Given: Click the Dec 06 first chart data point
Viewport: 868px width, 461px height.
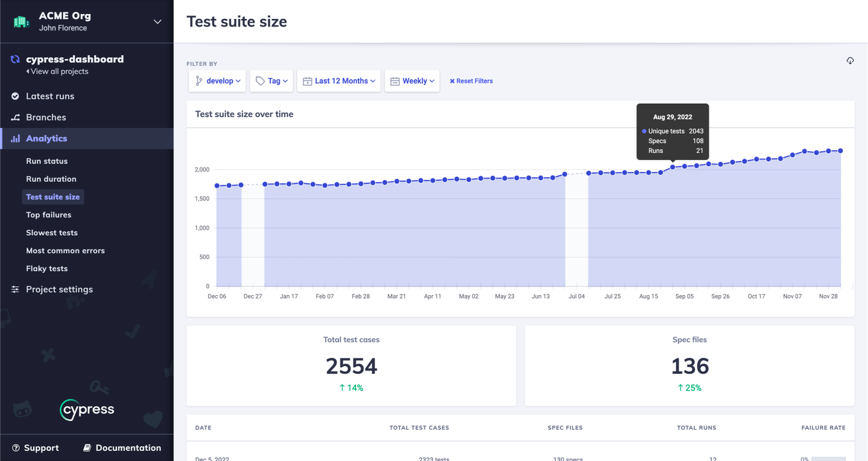Looking at the screenshot, I should click(217, 186).
